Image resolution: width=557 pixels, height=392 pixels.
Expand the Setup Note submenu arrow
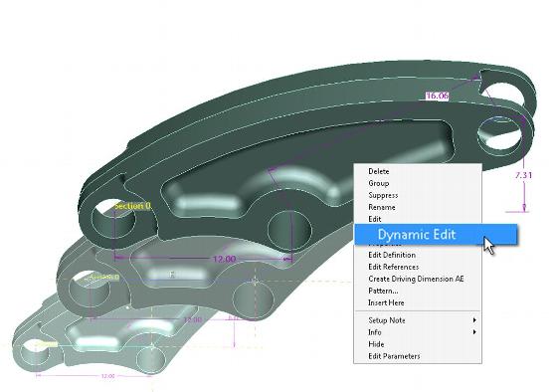[474, 320]
